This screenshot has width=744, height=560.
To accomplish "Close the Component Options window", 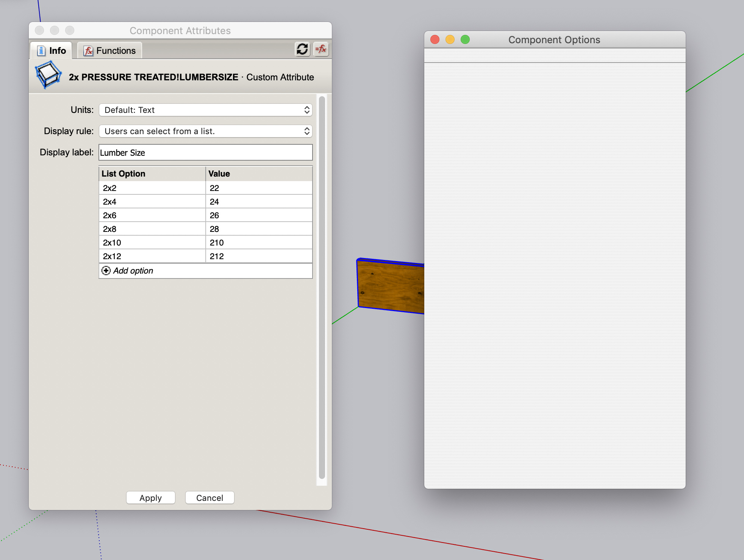I will coord(435,40).
